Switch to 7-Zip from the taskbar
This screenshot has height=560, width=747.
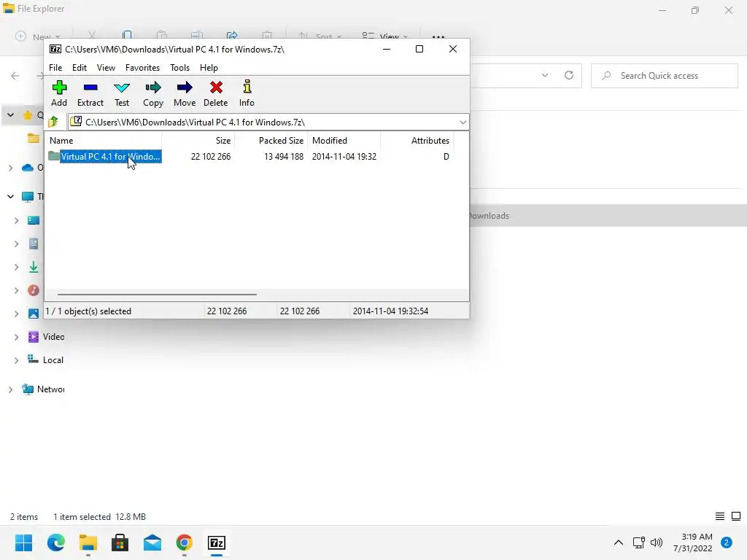(217, 542)
